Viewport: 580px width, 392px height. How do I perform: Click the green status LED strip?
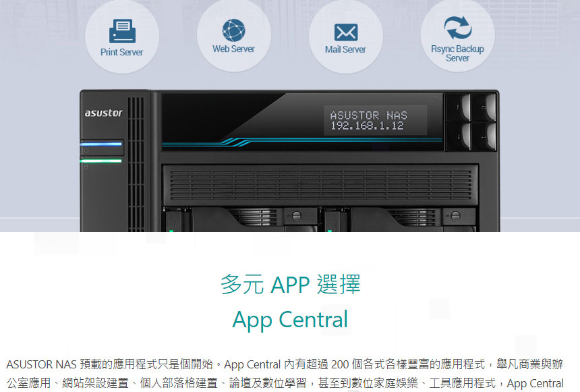[x=101, y=161]
